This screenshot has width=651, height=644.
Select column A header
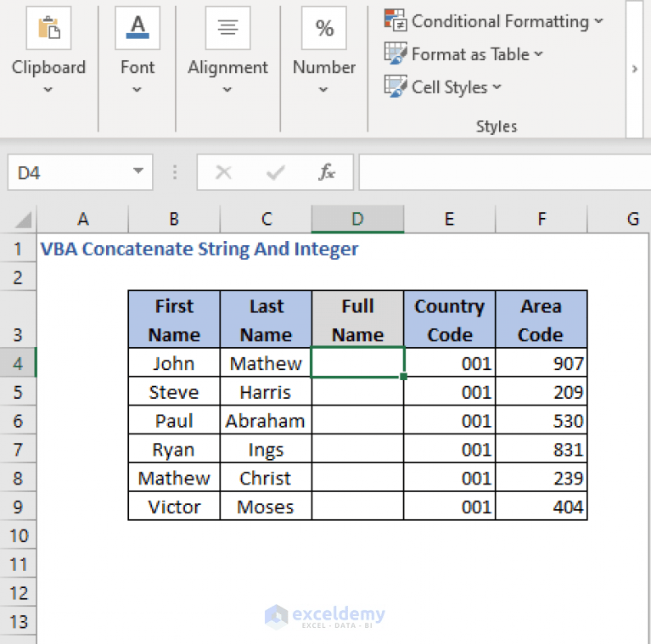click(x=82, y=219)
